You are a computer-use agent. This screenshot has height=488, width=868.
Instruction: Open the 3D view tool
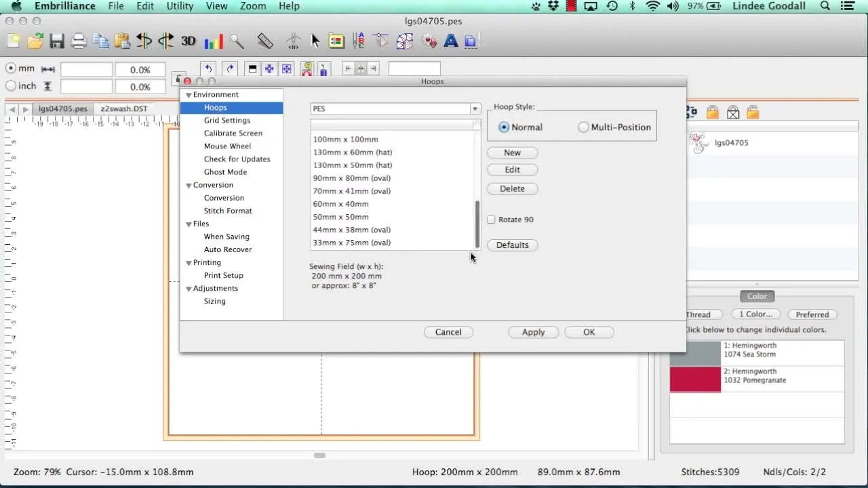click(188, 41)
